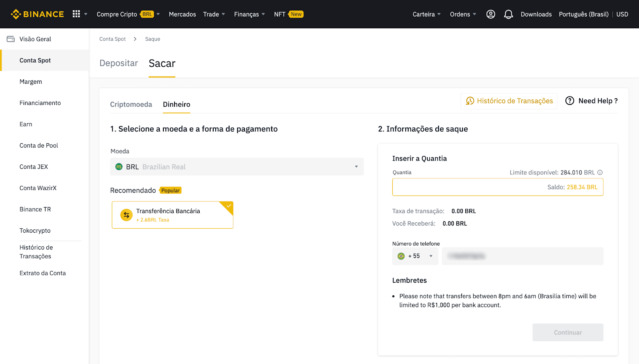Click the bank transfer arrows icon
Screen dimensions: 639x364
[127, 215]
